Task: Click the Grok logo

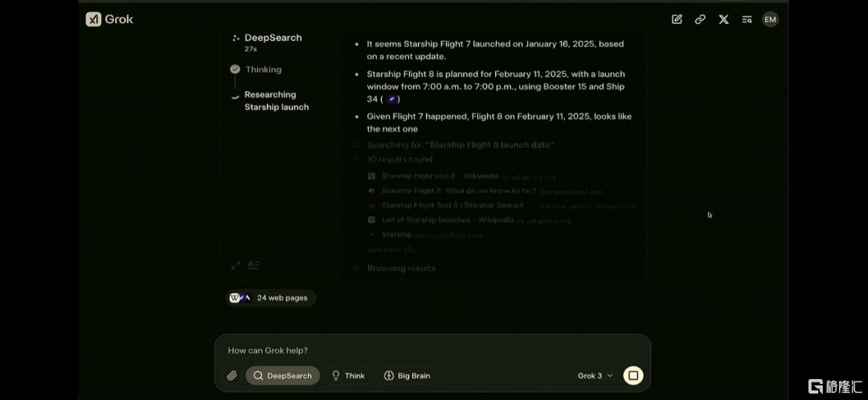Action: coord(109,19)
